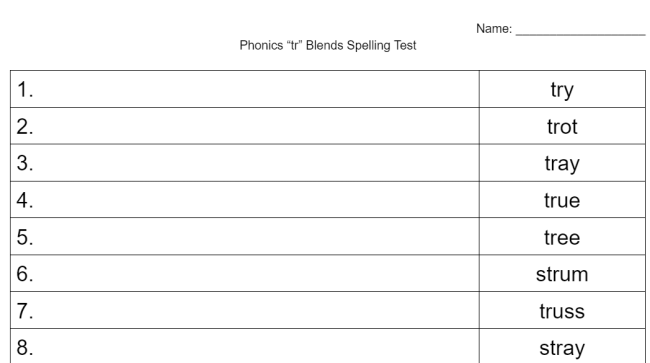The image size is (650, 363).
Task: Click the empty answer cell for row 6
Action: pyautogui.click(x=245, y=273)
